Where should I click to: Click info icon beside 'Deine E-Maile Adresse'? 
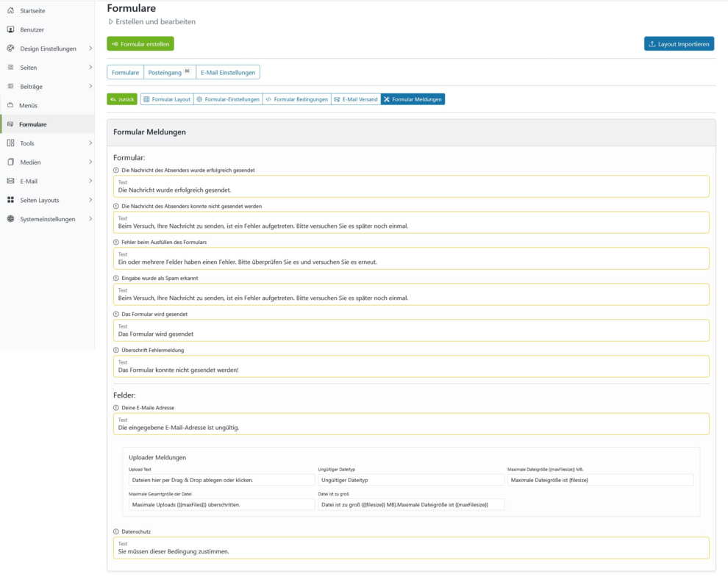116,408
